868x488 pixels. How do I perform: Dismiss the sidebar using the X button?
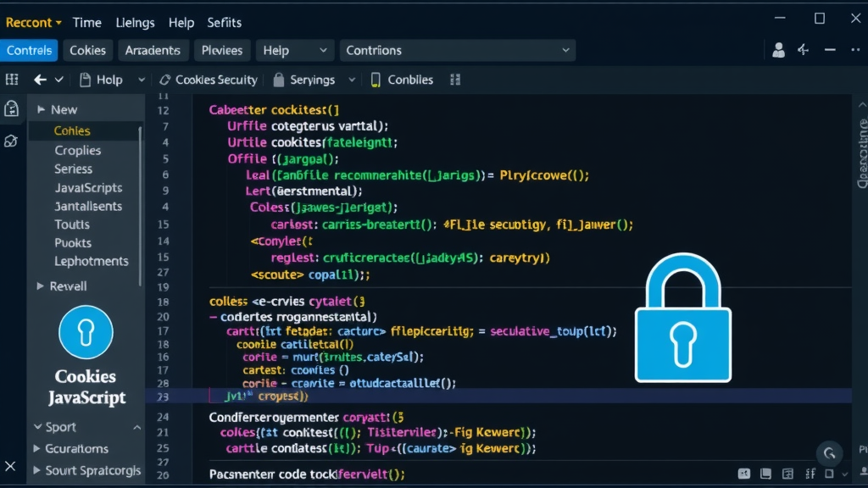pos(10,466)
